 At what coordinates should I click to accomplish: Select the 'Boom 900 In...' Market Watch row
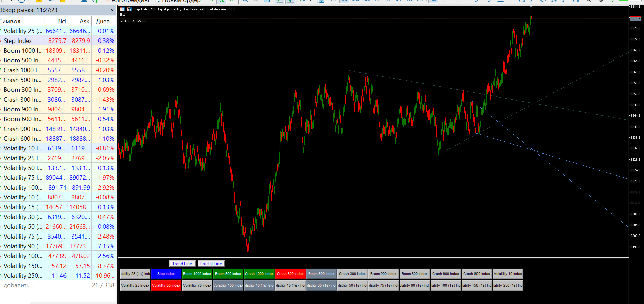pyautogui.click(x=58, y=109)
